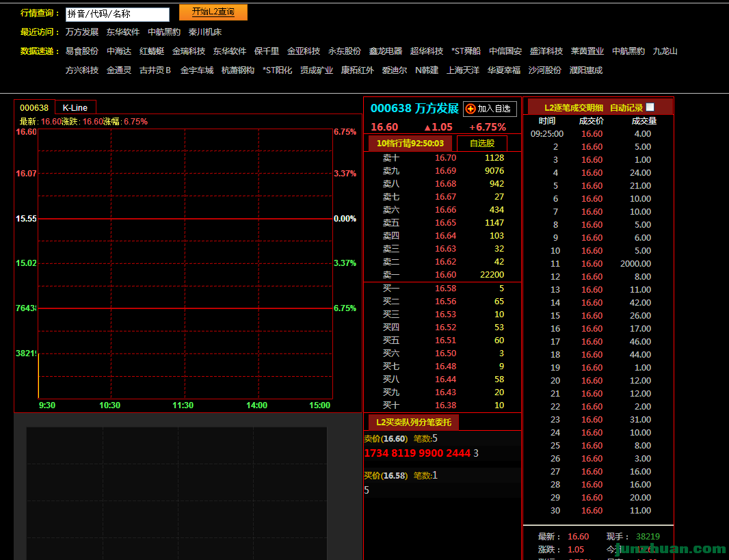Open 贤成矿业 quick data link

point(317,70)
